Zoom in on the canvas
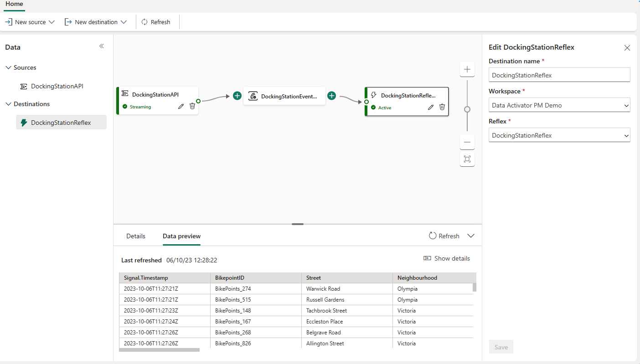 [467, 69]
